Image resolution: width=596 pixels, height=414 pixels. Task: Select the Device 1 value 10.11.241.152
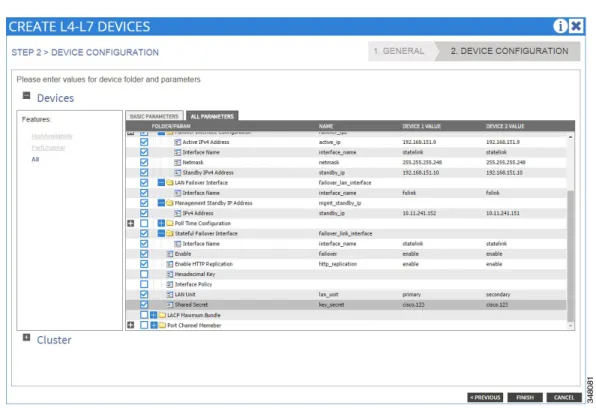419,213
